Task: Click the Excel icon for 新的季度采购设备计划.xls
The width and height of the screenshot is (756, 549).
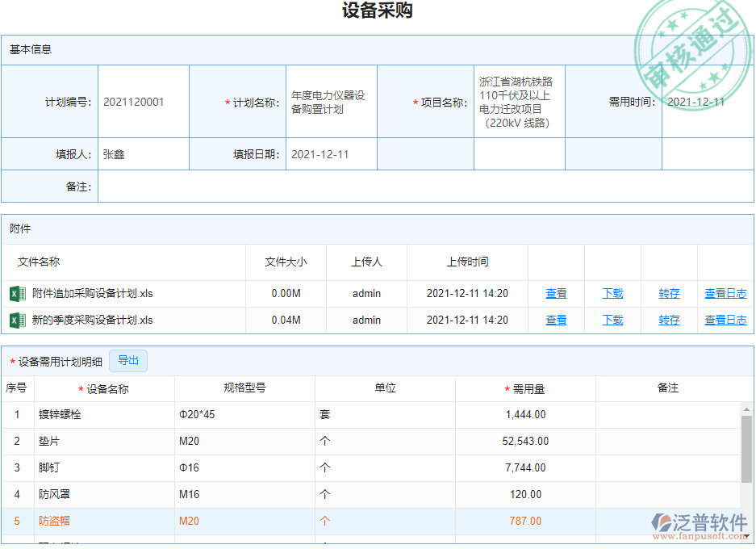Action: point(17,320)
